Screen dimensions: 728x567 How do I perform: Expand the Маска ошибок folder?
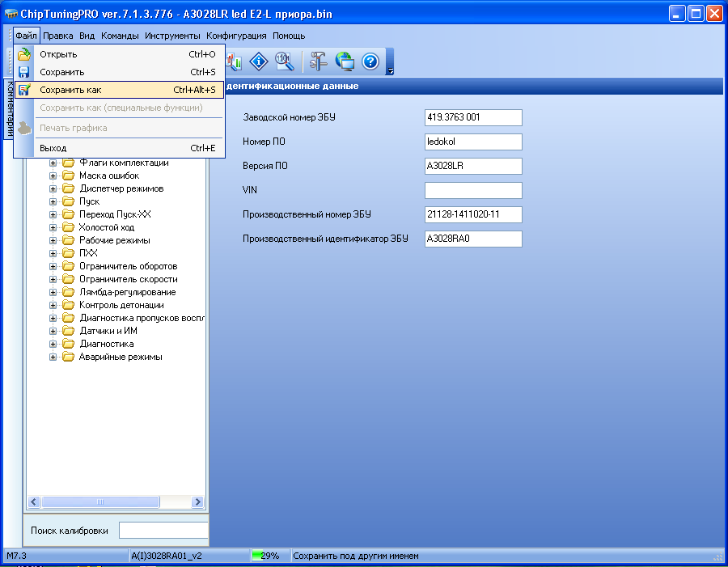53,176
